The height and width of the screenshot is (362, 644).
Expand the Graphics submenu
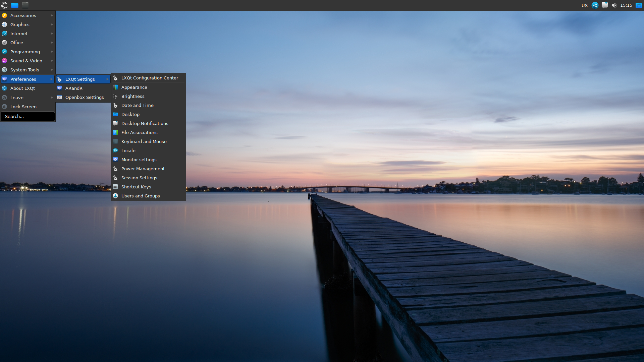coord(28,24)
